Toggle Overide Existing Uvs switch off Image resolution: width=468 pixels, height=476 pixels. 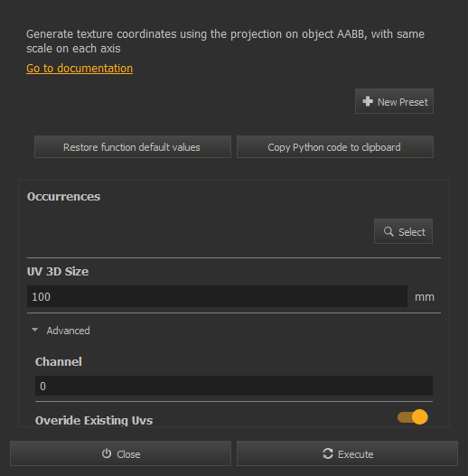tap(413, 416)
